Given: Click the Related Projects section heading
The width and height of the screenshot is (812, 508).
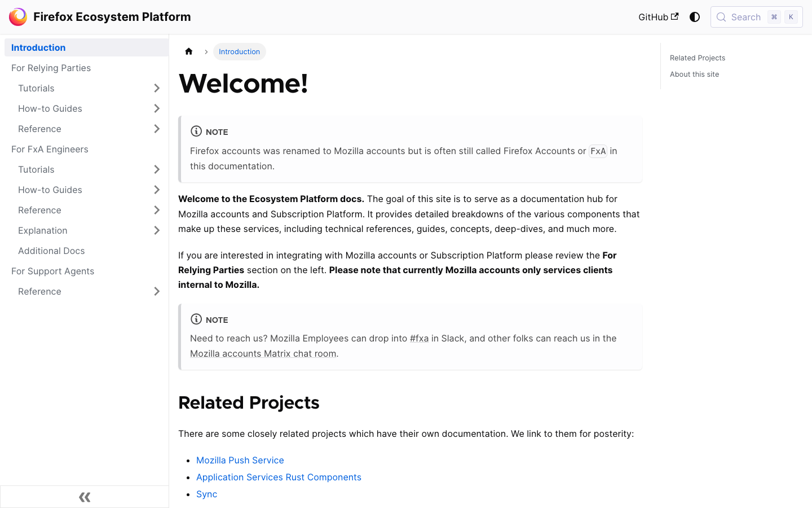Looking at the screenshot, I should 249,402.
